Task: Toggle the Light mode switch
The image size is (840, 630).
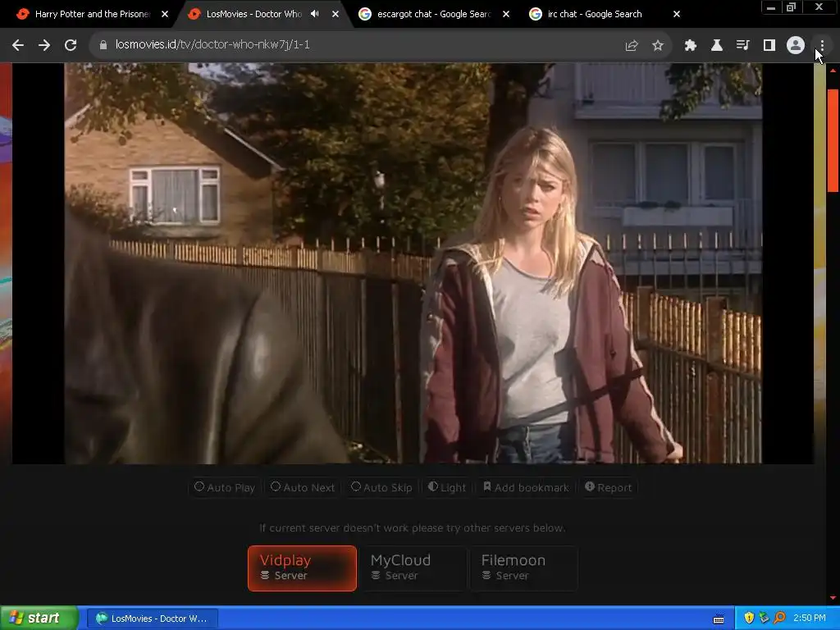Action: [447, 487]
